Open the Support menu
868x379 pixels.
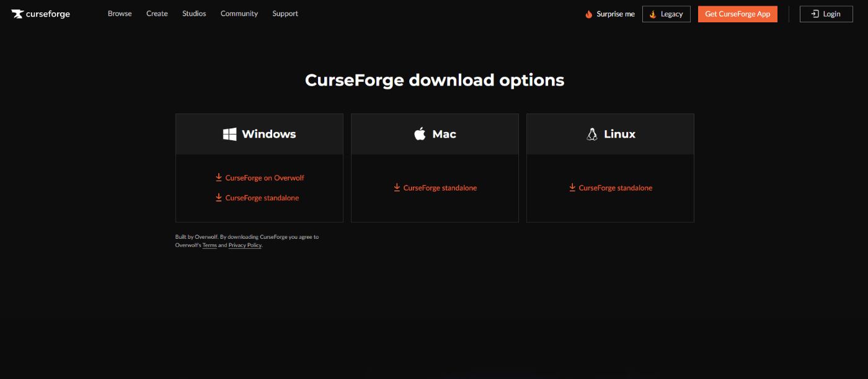(x=285, y=14)
